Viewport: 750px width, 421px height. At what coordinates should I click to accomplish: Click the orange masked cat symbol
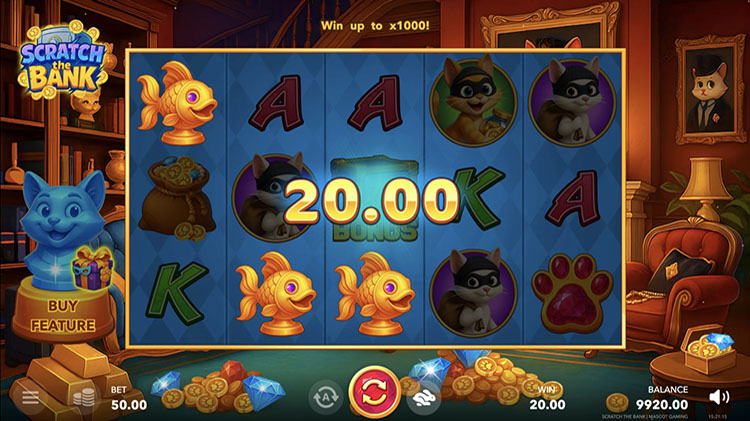[x=474, y=100]
